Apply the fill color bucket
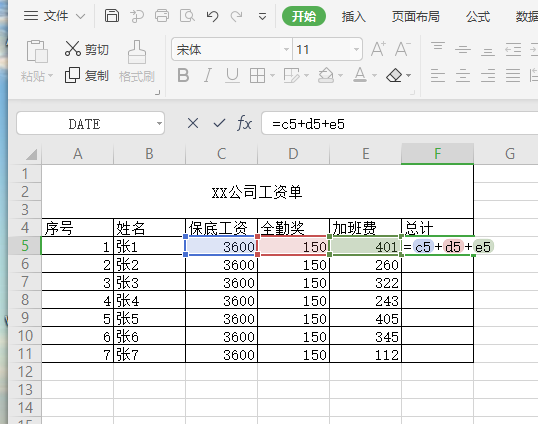This screenshot has height=424, width=538. [x=326, y=75]
